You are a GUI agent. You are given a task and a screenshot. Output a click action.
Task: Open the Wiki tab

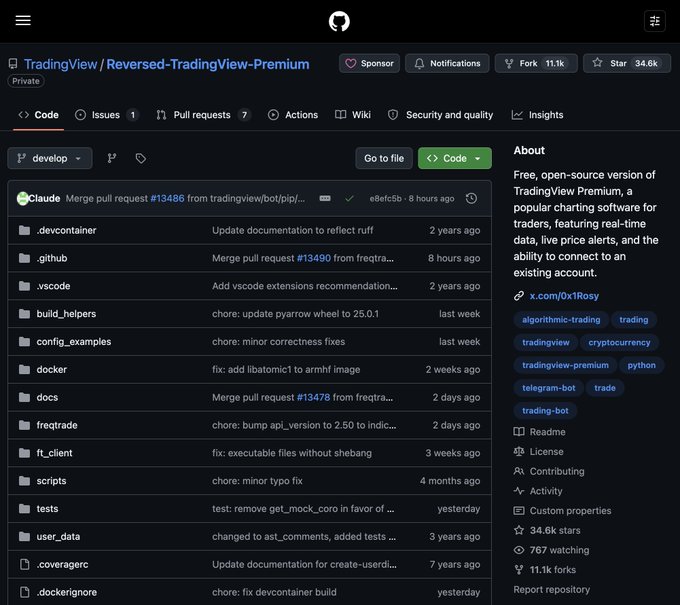tap(353, 115)
